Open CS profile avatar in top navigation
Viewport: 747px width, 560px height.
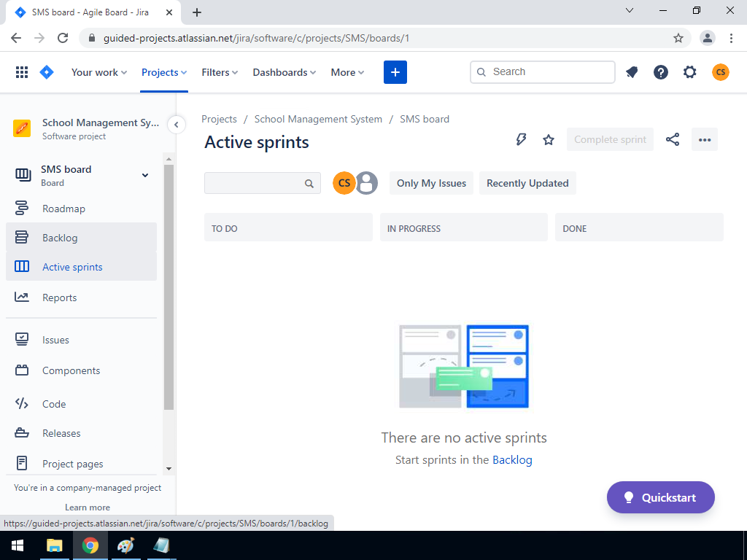point(721,72)
